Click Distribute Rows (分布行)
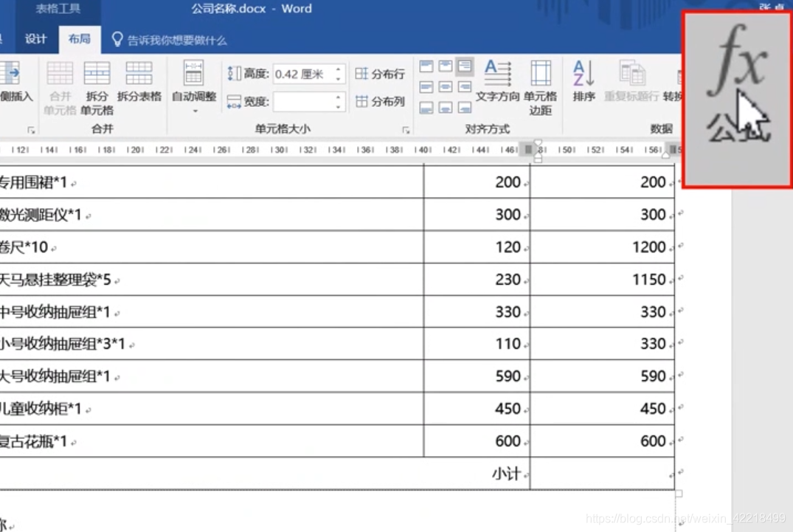 point(380,74)
